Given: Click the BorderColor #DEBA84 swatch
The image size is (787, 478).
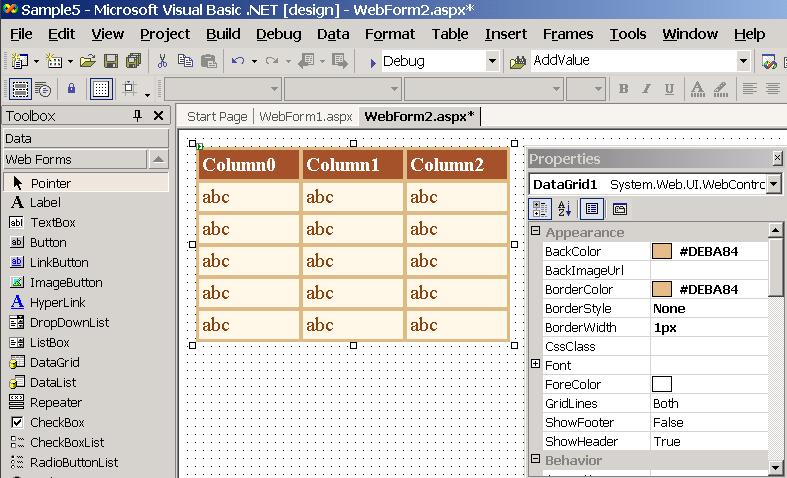Looking at the screenshot, I should tap(662, 289).
